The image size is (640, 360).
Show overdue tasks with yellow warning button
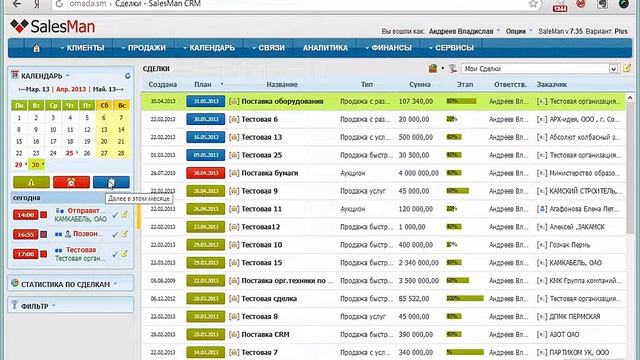[x=31, y=182]
